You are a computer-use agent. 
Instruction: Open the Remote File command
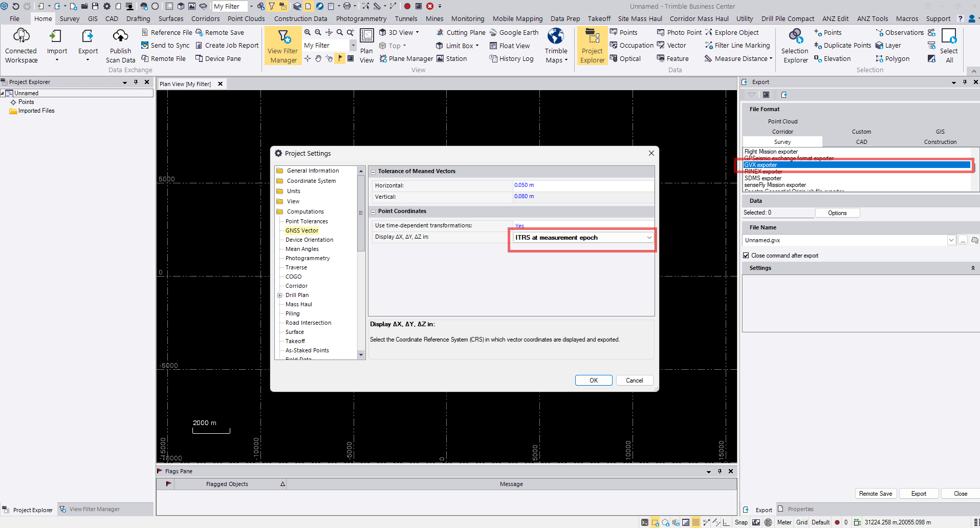click(164, 58)
